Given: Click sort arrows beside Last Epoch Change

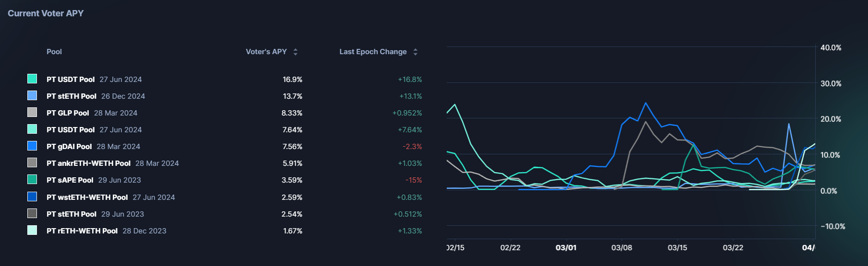Looking at the screenshot, I should tap(416, 52).
